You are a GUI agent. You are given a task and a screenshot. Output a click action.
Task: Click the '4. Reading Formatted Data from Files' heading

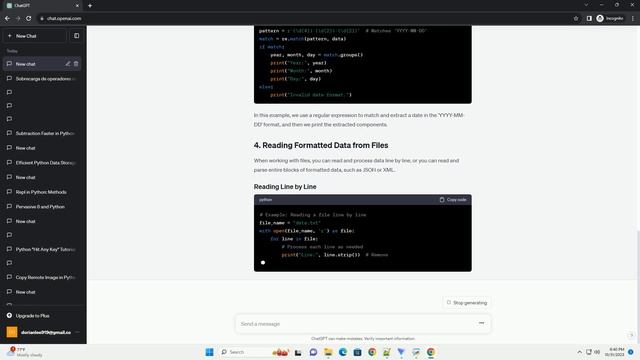pyautogui.click(x=321, y=145)
